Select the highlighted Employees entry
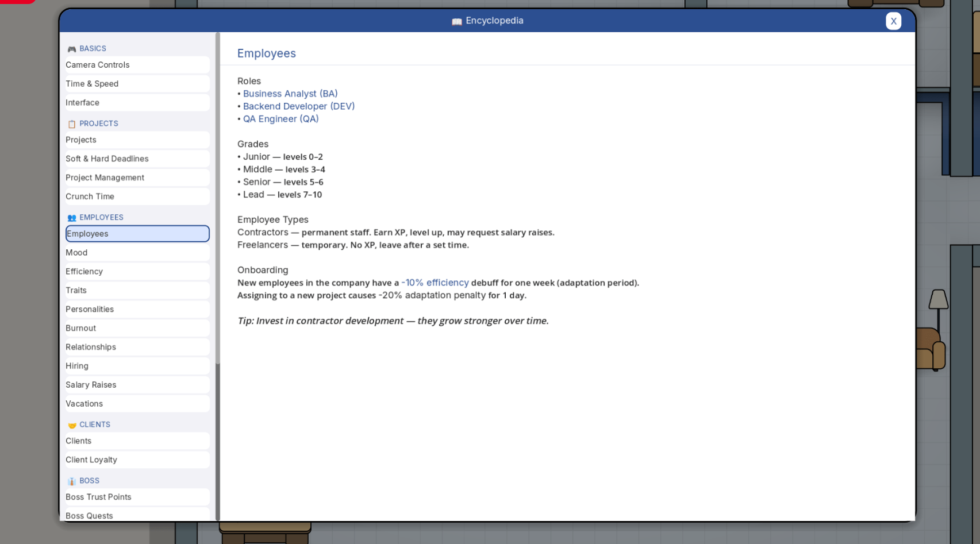 137,234
